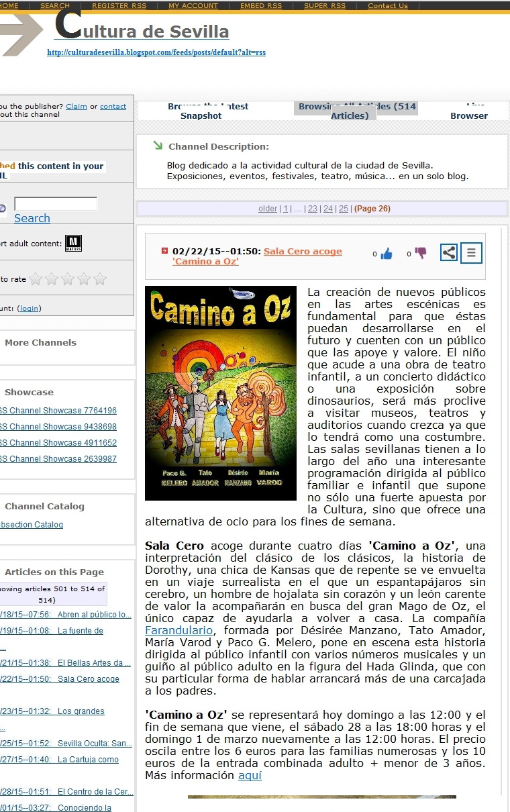Open RSS Channel Showcase 9438698
Viewport: 510px width, 812px height.
pyautogui.click(x=58, y=427)
